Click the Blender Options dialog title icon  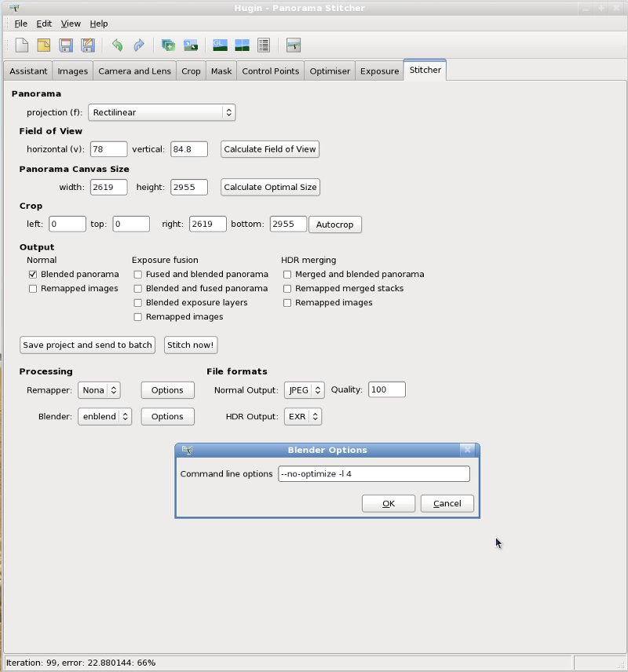coord(188,450)
